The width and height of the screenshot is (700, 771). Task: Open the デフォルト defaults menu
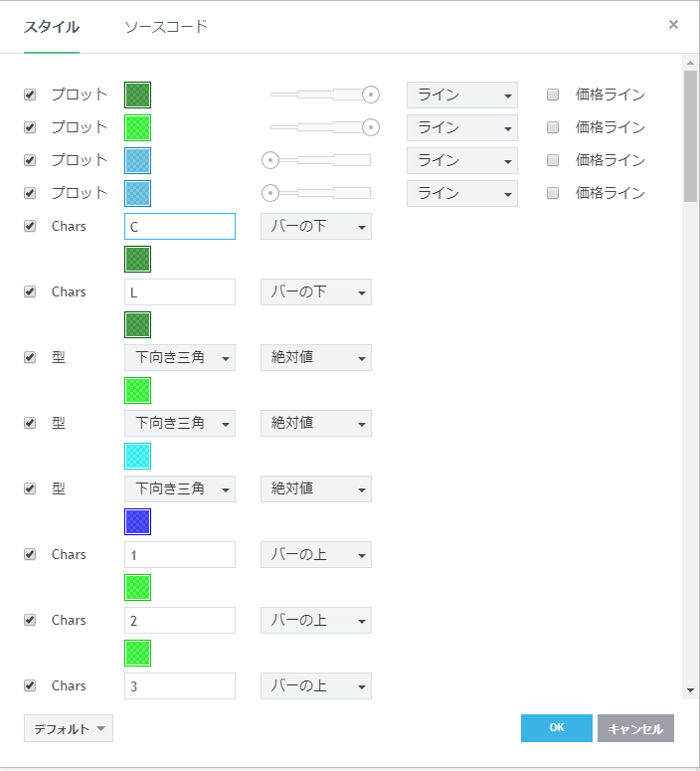pos(69,728)
